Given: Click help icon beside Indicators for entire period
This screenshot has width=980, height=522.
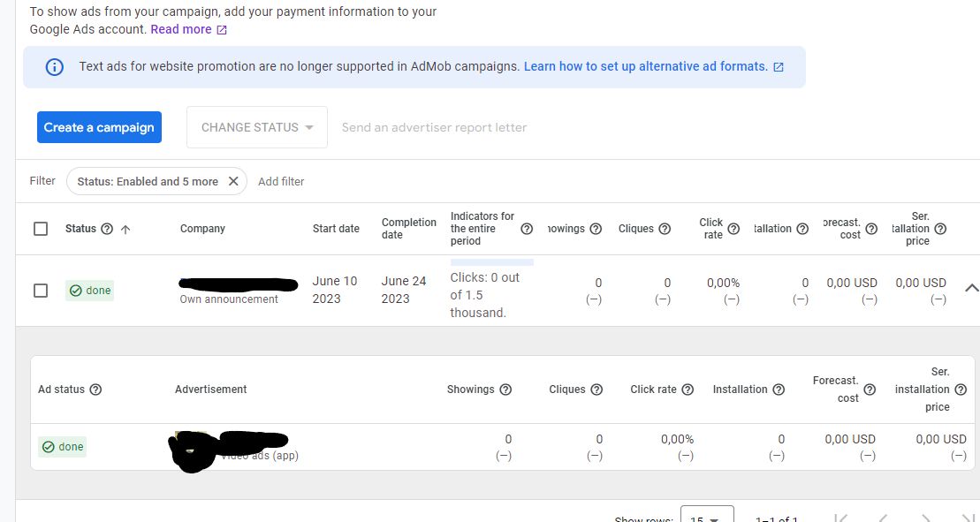Looking at the screenshot, I should pyautogui.click(x=527, y=229).
